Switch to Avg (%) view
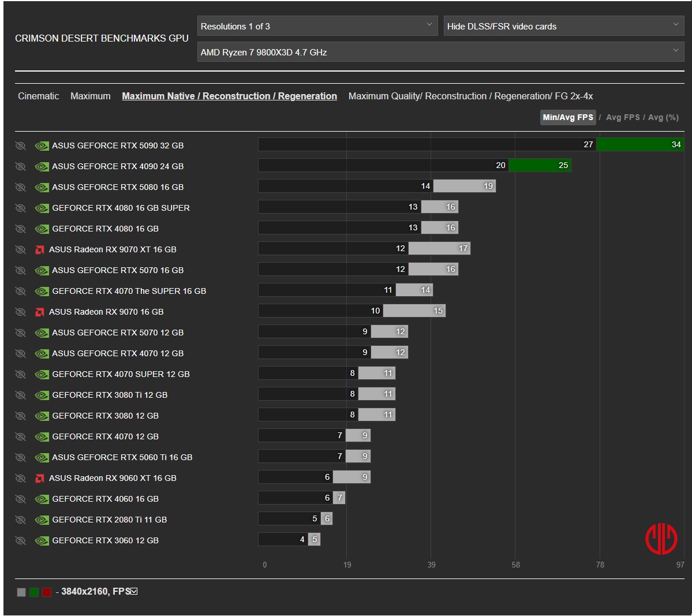This screenshot has width=692, height=616. pos(663,117)
